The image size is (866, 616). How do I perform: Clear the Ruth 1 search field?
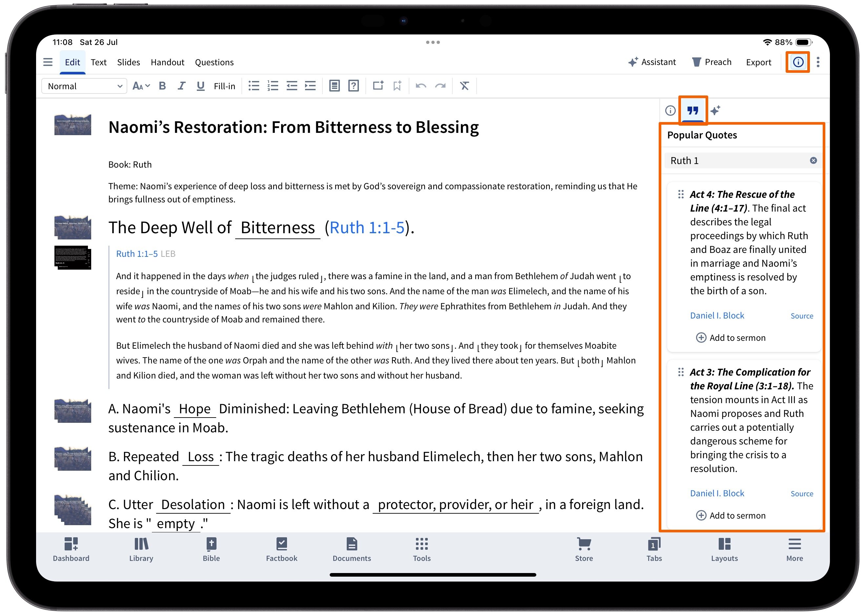point(813,160)
